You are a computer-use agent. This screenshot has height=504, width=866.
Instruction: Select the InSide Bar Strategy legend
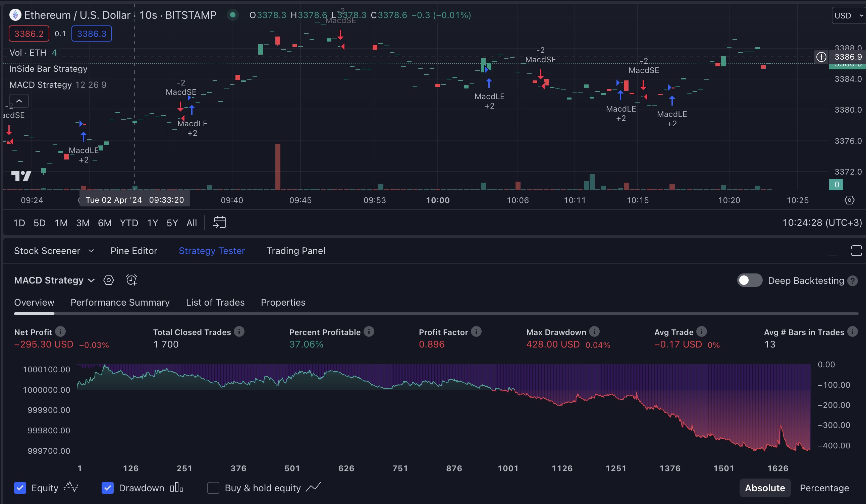pos(48,69)
